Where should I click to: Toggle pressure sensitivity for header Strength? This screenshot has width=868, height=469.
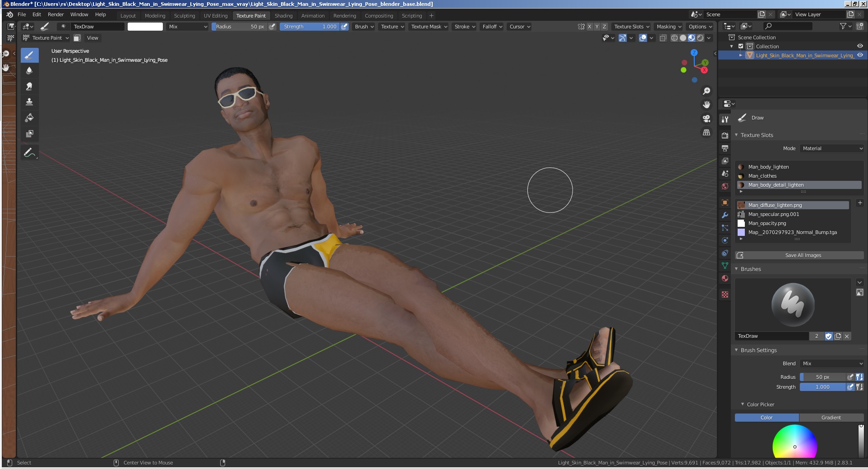[344, 27]
